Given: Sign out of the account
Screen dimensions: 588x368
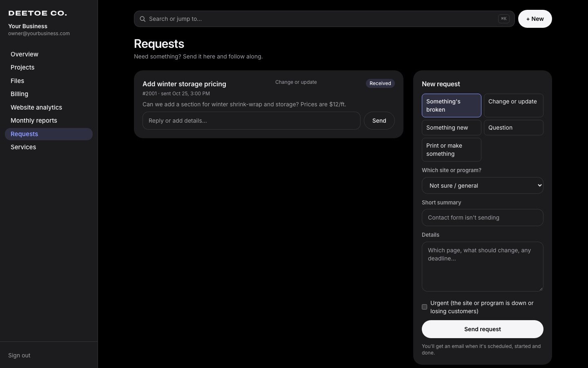Looking at the screenshot, I should tap(19, 355).
